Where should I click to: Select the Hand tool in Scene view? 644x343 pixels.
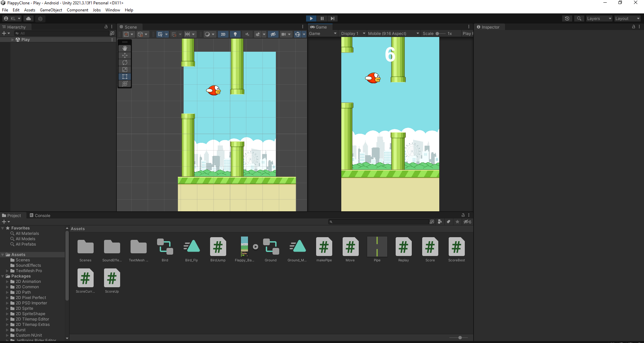(125, 48)
